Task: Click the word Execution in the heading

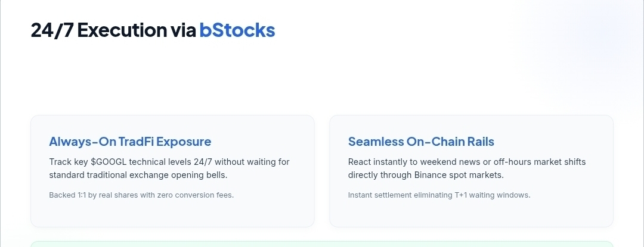Action: (122, 30)
